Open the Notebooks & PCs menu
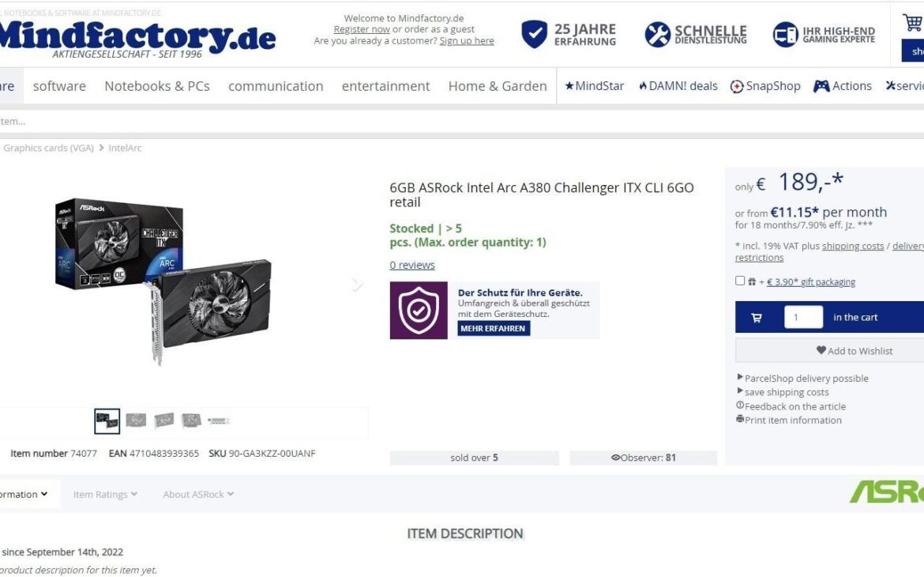The width and height of the screenshot is (924, 577). (156, 86)
